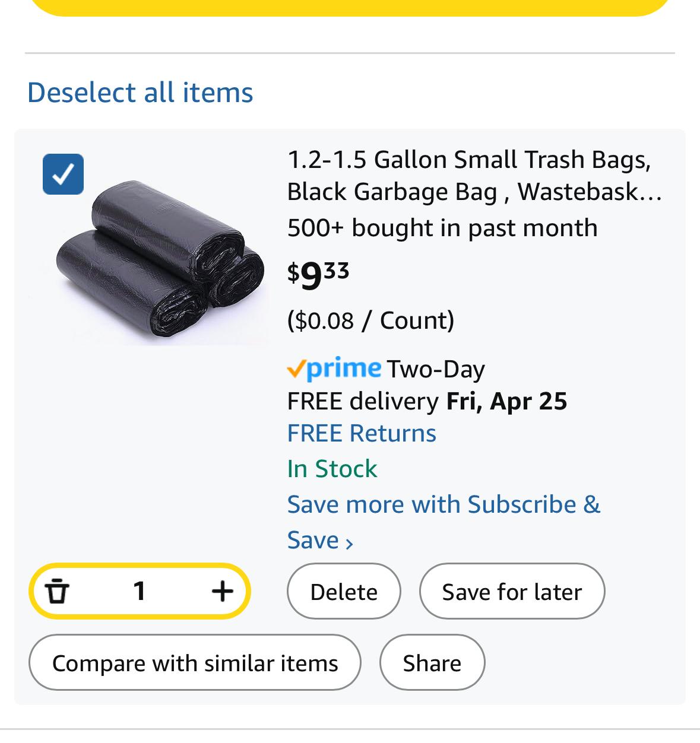Click the yellow button at the top
The height and width of the screenshot is (743, 700).
tap(350, 8)
